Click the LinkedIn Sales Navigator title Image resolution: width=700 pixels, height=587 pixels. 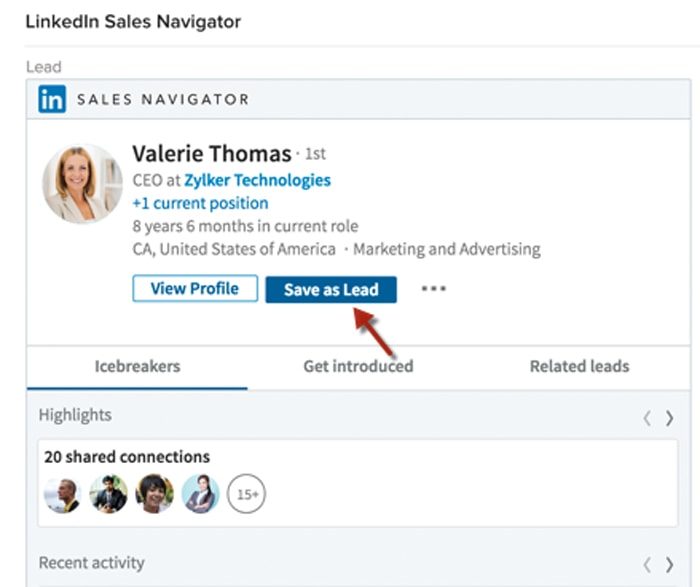[133, 22]
